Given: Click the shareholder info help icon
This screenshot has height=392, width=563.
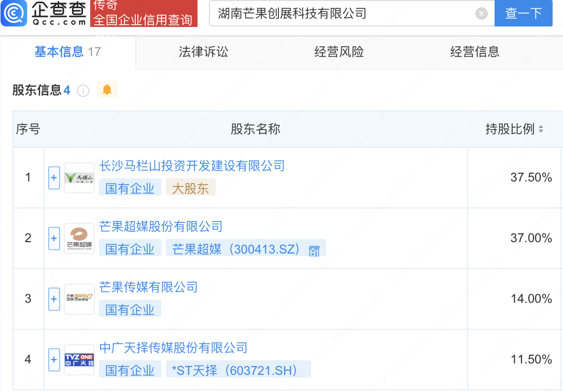Looking at the screenshot, I should tap(83, 90).
